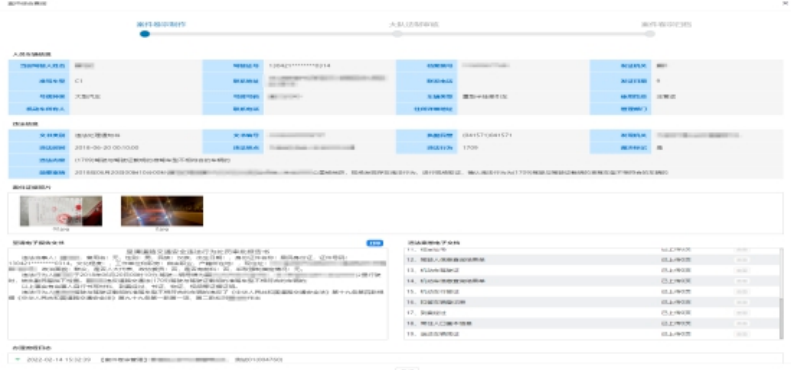This screenshot has width=793, height=370.
Task: Click the action button in row 19
Action: click(741, 334)
